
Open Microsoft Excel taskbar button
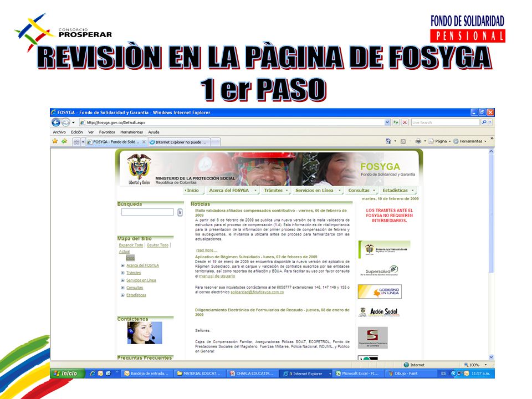click(x=359, y=374)
